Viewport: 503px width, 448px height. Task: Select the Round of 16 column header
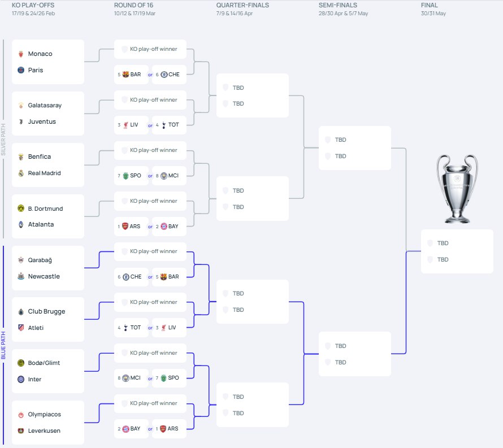[134, 5]
